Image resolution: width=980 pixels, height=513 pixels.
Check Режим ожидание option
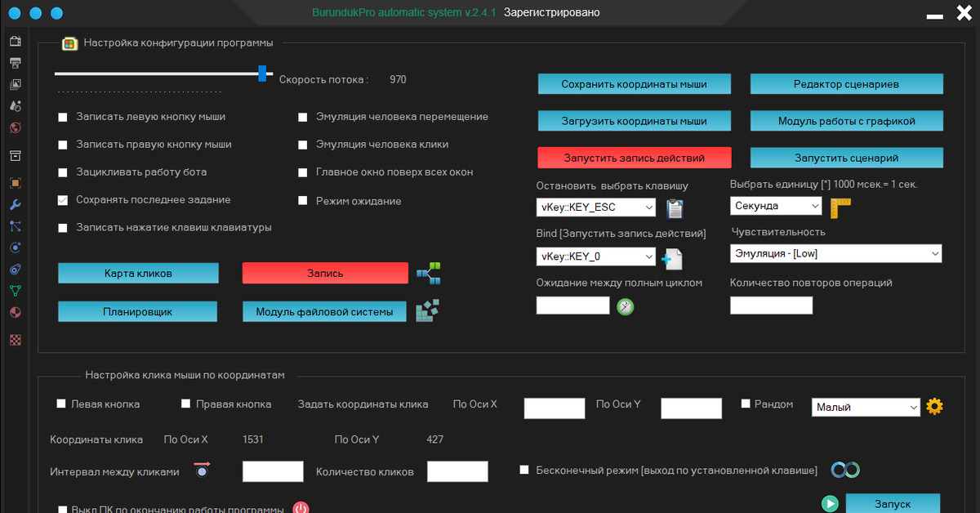302,201
